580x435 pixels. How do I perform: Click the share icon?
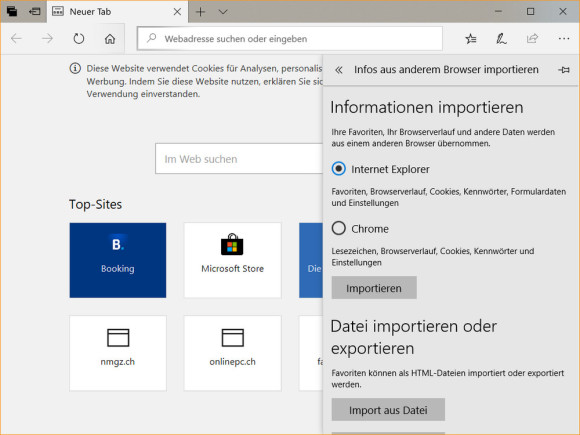tap(532, 38)
